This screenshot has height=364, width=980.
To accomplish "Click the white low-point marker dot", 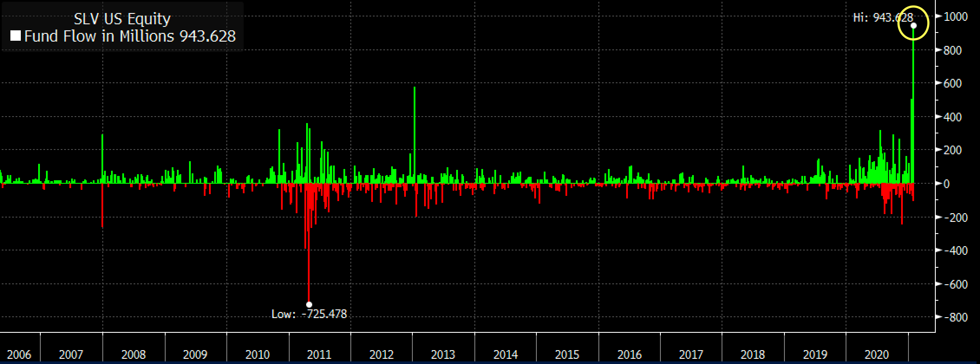I will tap(309, 305).
